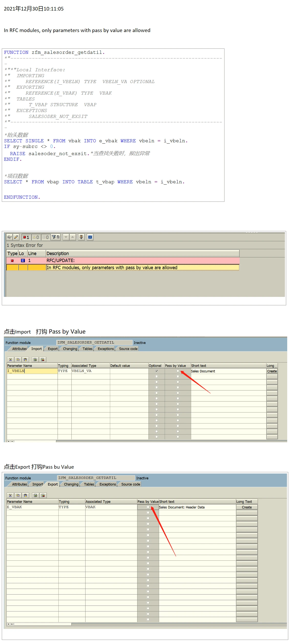This screenshot has height=644, width=289.
Task: Click the glasses display icon in the syntax error toolbar
Action: pyautogui.click(x=9, y=237)
